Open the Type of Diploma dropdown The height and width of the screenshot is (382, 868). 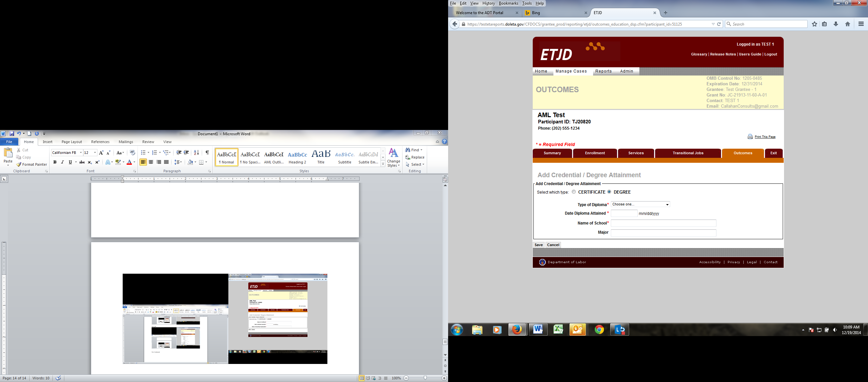640,204
